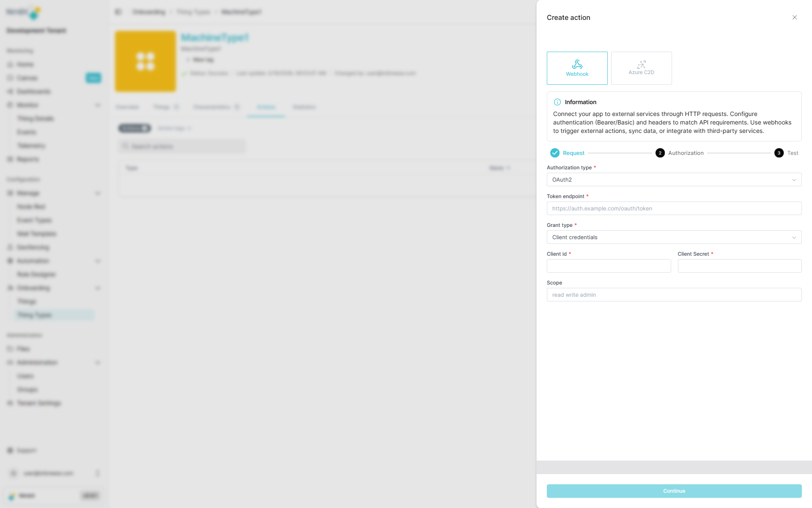Click the Continue button
The image size is (812, 508).
point(673,491)
